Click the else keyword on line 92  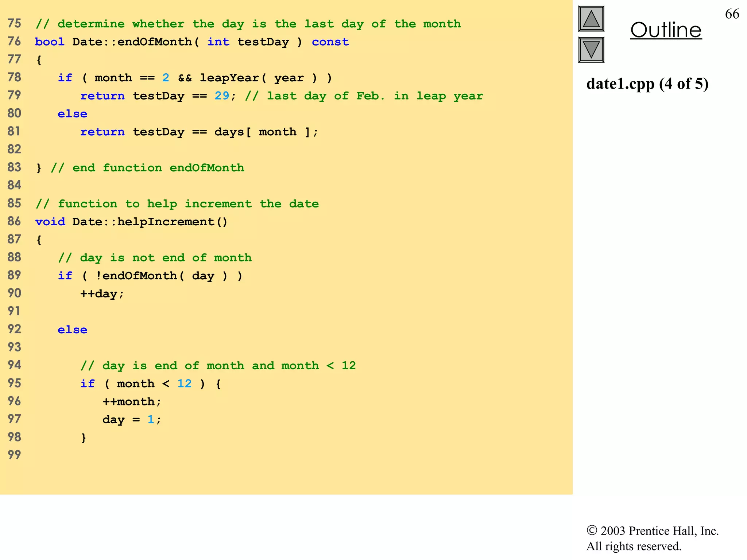pos(72,330)
